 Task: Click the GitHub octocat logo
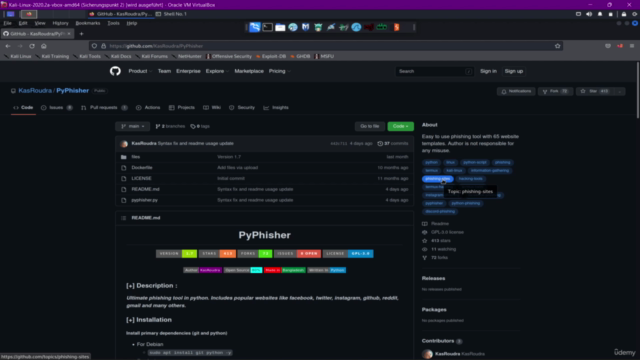point(115,71)
